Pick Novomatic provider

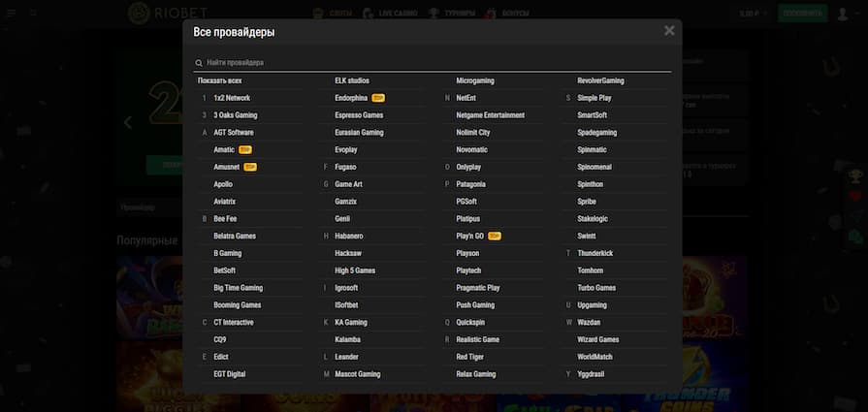471,150
